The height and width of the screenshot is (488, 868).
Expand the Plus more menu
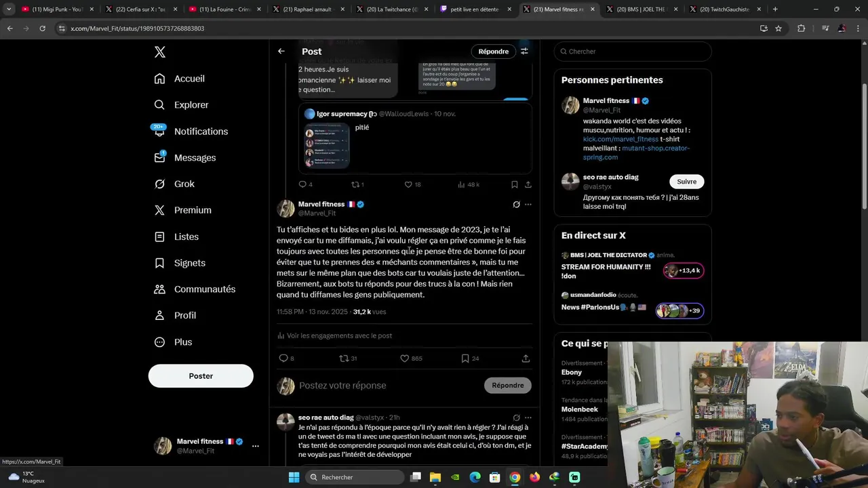pyautogui.click(x=173, y=342)
